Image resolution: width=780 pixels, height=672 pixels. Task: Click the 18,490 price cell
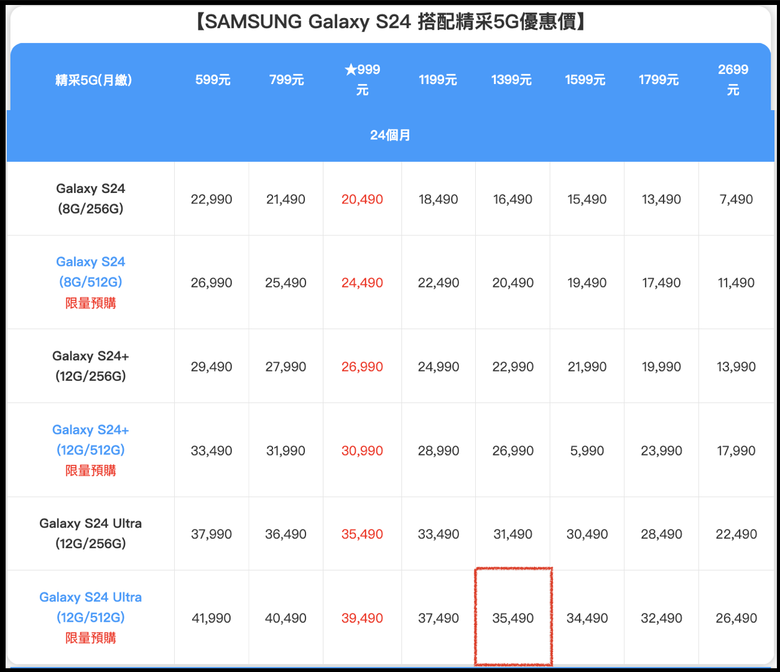pyautogui.click(x=438, y=199)
